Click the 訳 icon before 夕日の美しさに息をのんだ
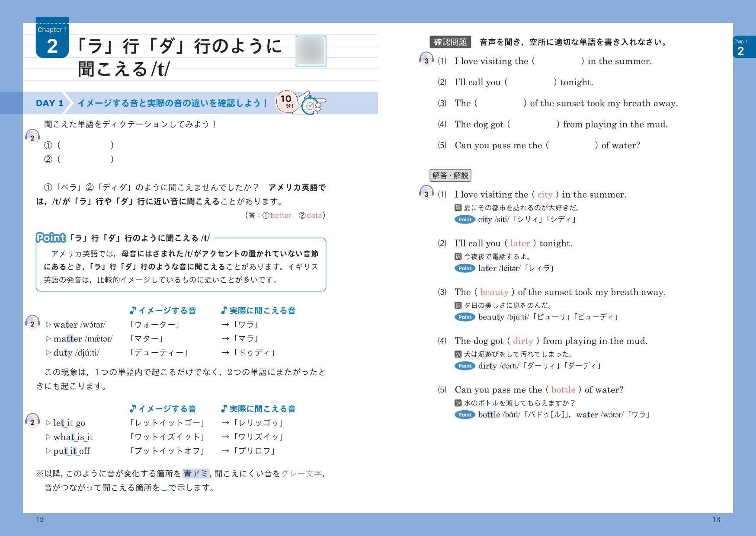Screen dimensions: 756x536 point(458,306)
